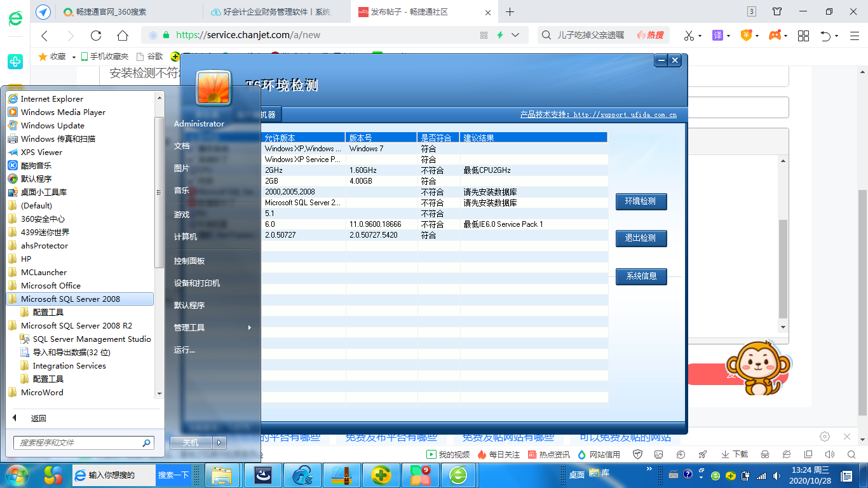Go back with browser back arrow
The width and height of the screenshot is (868, 488).
click(44, 36)
